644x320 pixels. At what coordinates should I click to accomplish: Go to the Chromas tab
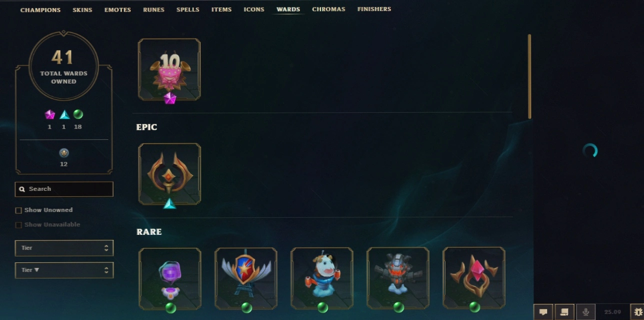pyautogui.click(x=328, y=10)
